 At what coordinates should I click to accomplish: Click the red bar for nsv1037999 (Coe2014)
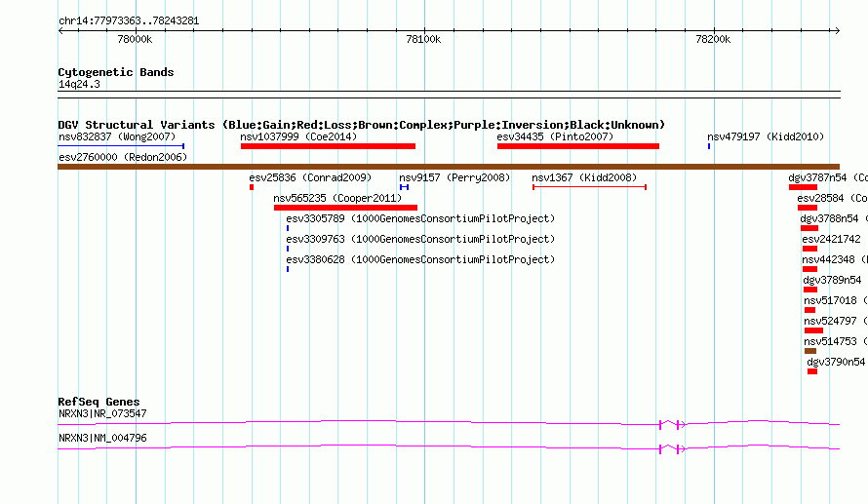tap(328, 146)
